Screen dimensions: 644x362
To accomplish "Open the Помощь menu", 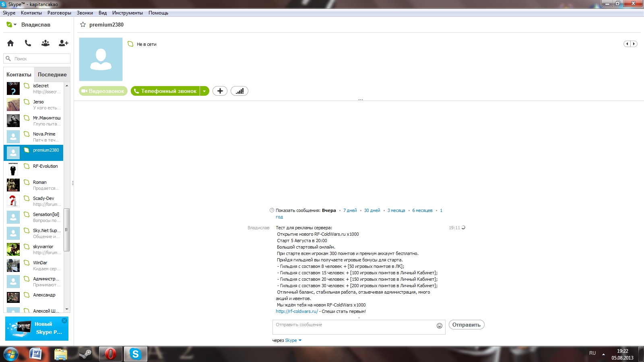I will pos(158,13).
